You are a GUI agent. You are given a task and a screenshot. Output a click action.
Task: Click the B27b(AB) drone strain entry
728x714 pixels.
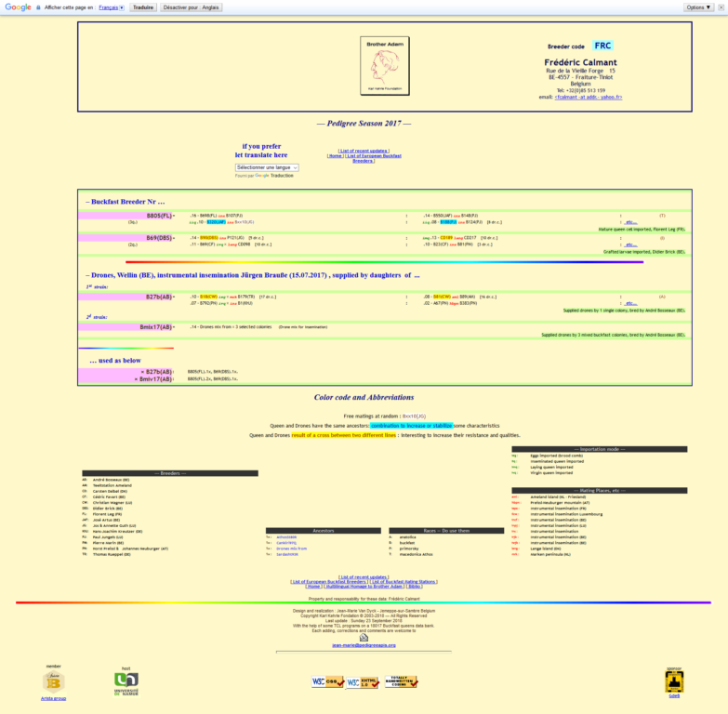[x=159, y=297]
